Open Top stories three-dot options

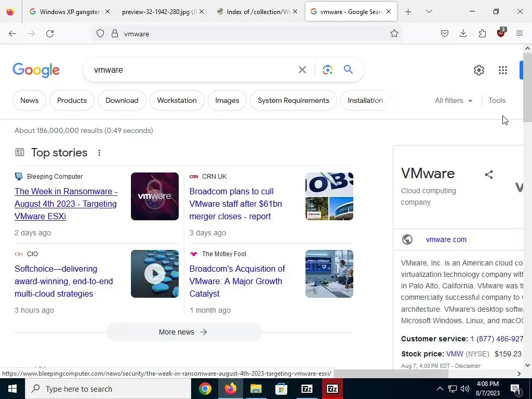pyautogui.click(x=99, y=153)
